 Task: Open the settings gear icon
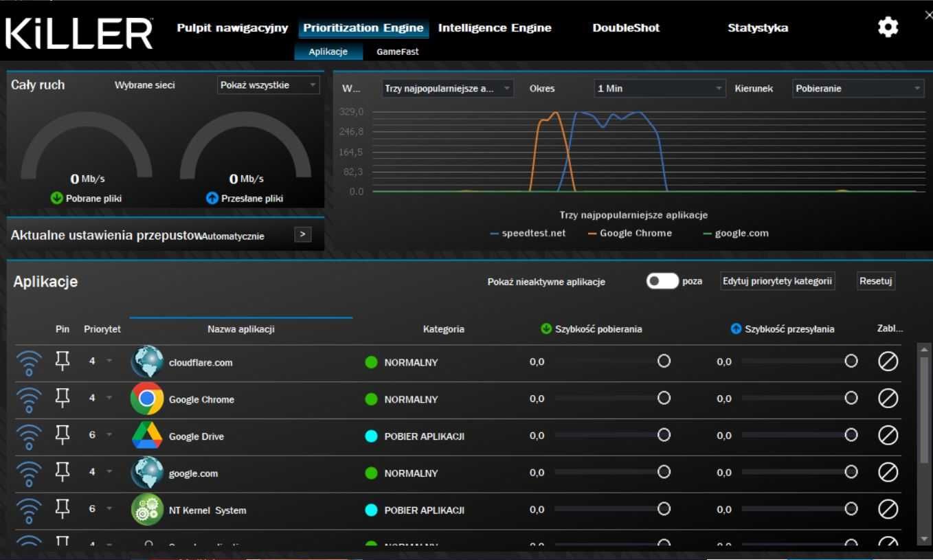888,27
